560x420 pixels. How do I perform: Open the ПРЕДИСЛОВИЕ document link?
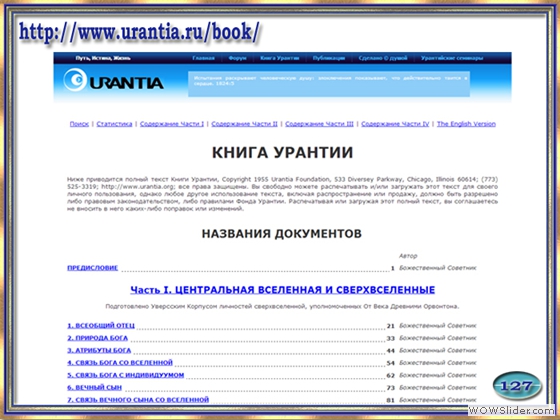coord(92,268)
